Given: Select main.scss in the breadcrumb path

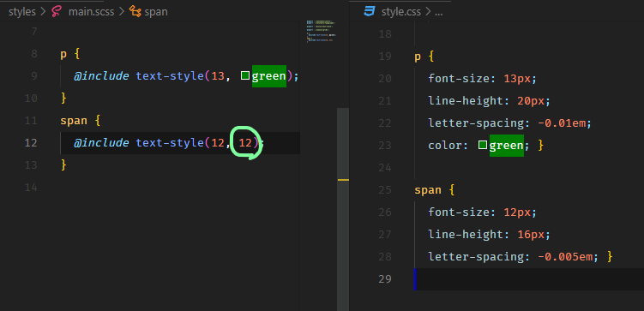Looking at the screenshot, I should click(x=91, y=12).
